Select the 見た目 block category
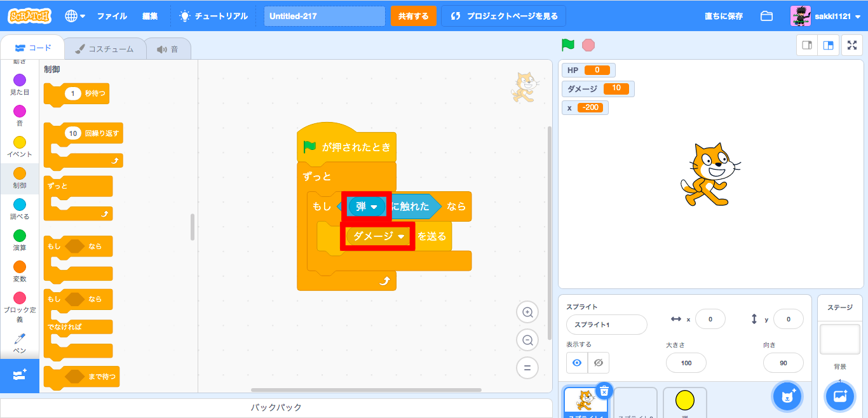 point(20,84)
